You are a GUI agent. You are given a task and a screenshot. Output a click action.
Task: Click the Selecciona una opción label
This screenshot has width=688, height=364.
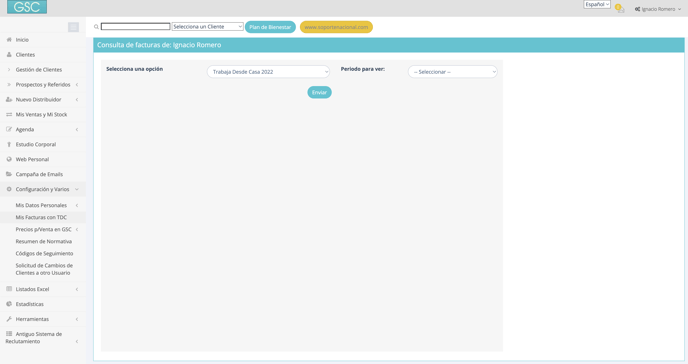(134, 69)
